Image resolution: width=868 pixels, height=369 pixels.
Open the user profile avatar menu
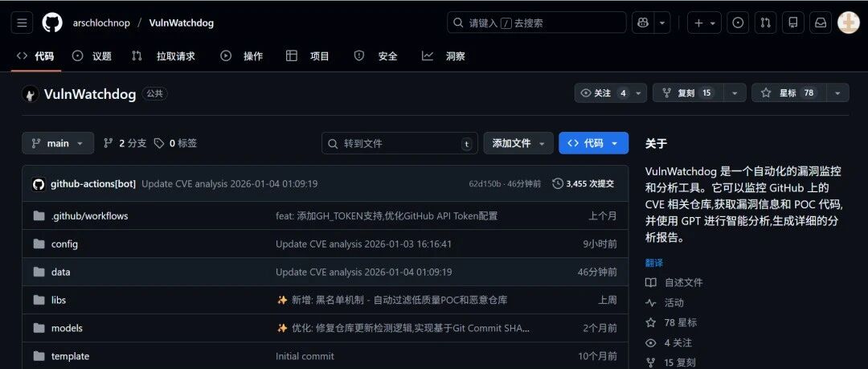848,23
